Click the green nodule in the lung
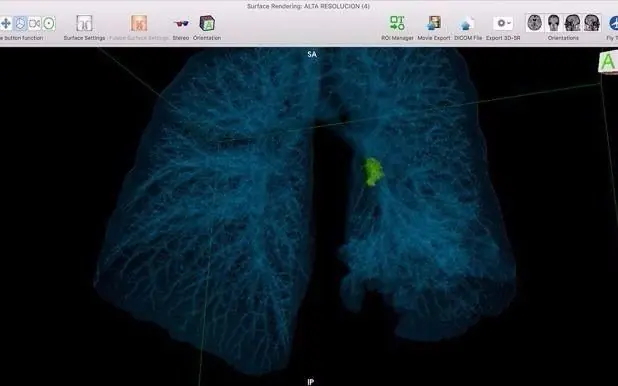This screenshot has height=386, width=618. pos(372,172)
